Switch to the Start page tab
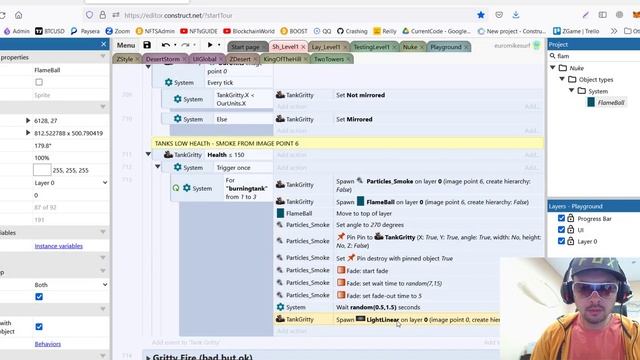The width and height of the screenshot is (640, 360). [x=245, y=47]
